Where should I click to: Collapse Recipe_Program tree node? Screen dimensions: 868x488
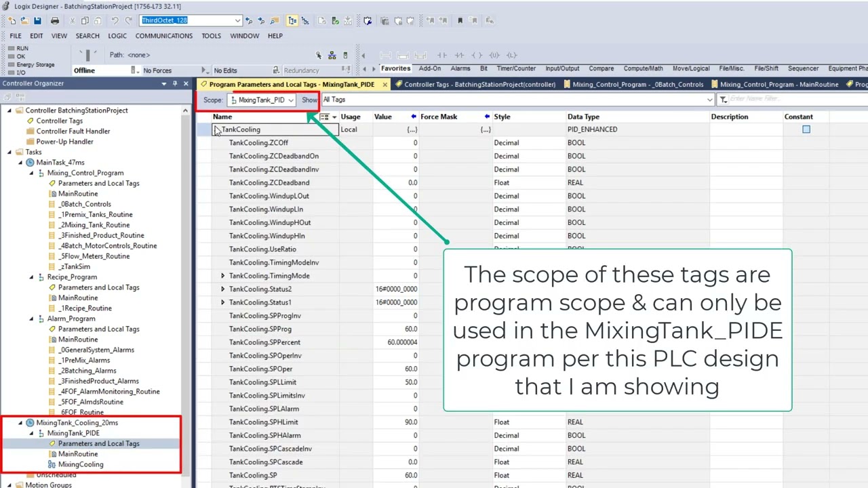31,277
